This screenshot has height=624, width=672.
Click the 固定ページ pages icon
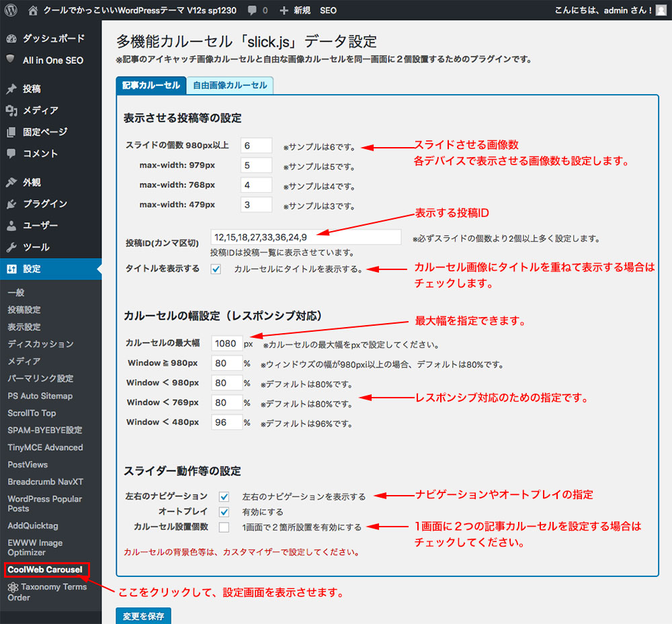point(11,132)
